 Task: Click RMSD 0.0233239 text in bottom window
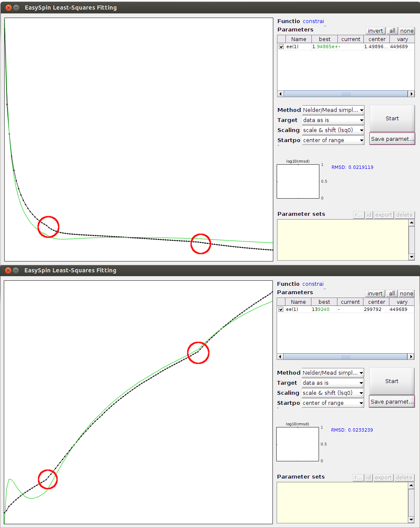(x=352, y=430)
